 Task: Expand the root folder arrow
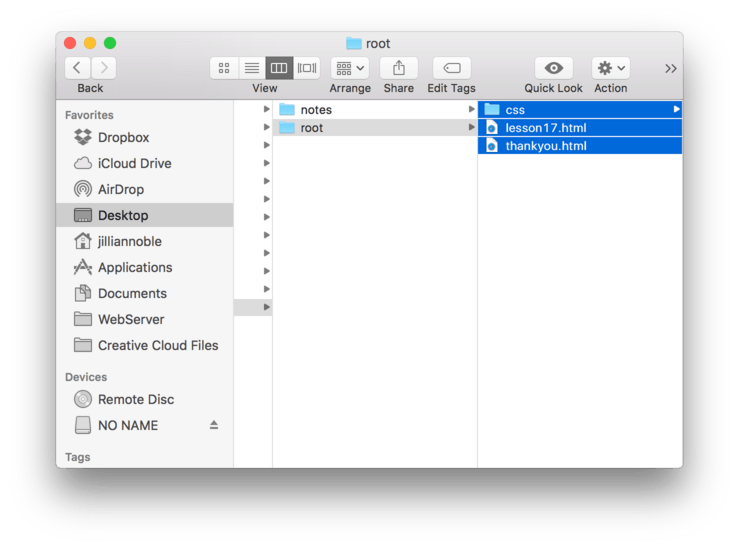point(471,127)
